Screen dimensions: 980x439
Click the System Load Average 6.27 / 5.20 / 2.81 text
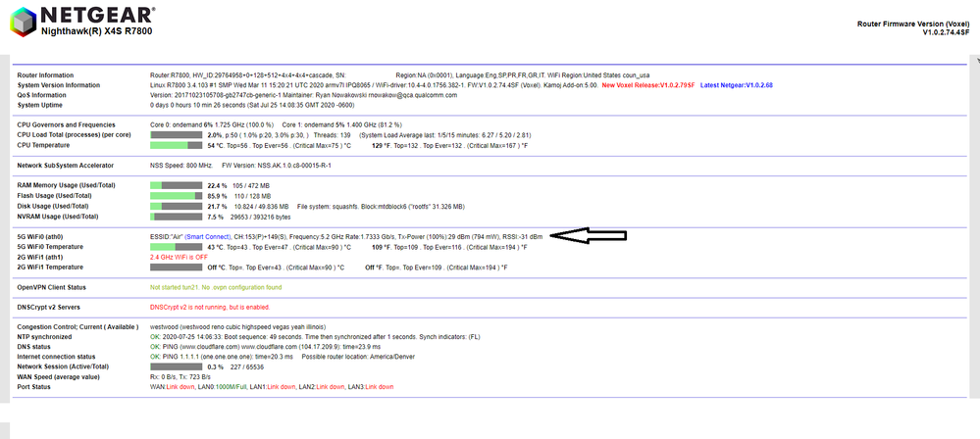coord(445,135)
